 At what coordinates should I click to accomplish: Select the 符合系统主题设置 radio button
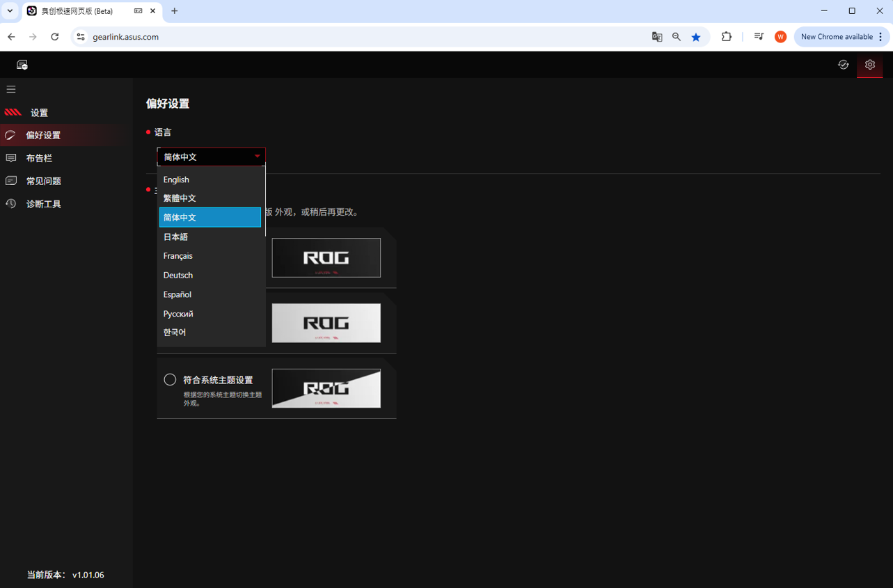coord(170,379)
